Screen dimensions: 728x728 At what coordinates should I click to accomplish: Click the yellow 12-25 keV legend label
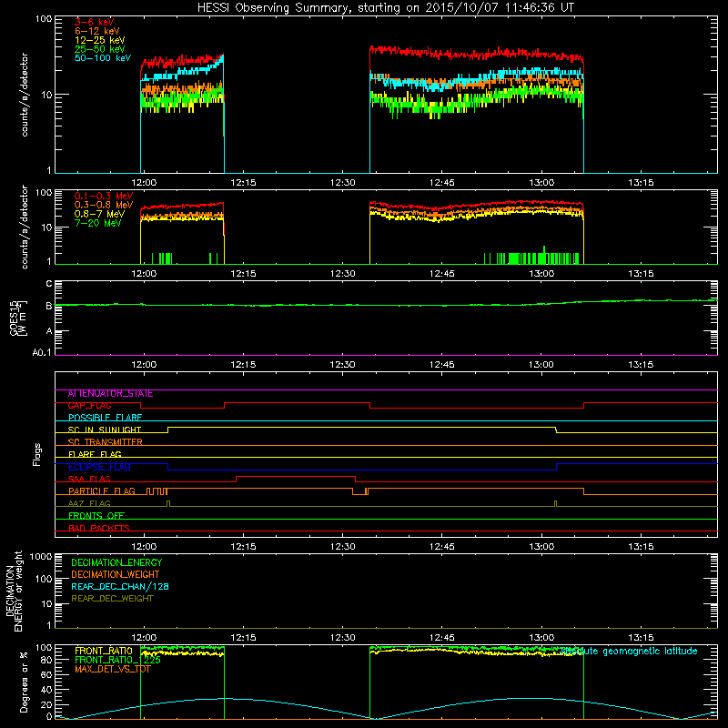(100, 40)
